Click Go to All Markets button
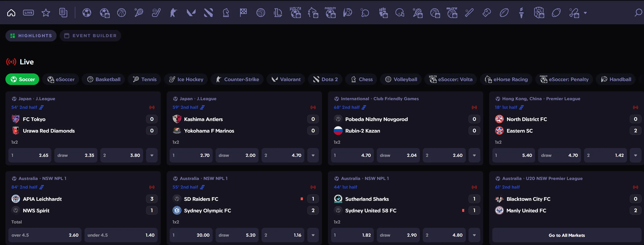This screenshot has height=245, width=644. click(x=567, y=235)
